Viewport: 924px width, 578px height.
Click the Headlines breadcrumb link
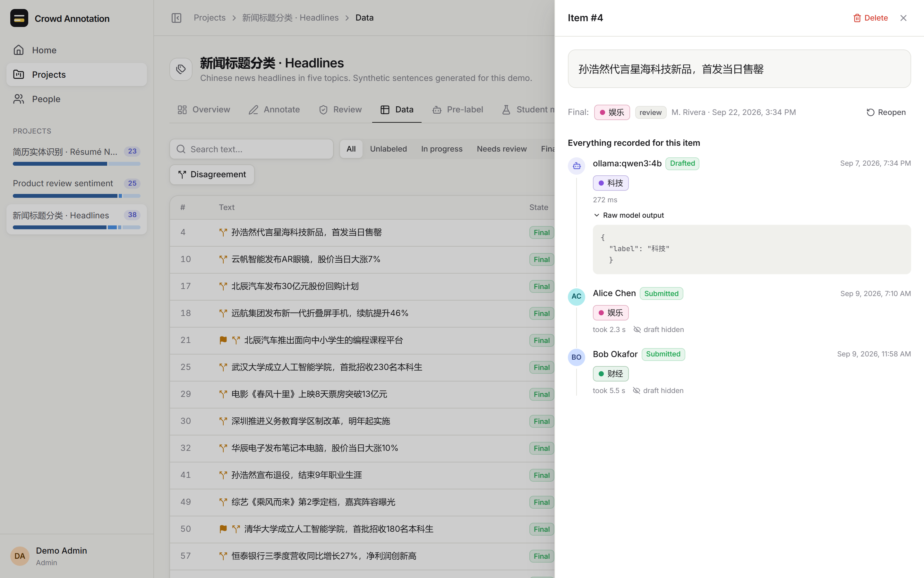[290, 18]
